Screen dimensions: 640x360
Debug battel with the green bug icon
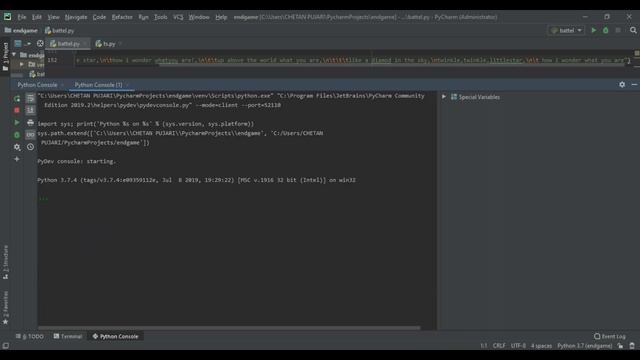606,30
